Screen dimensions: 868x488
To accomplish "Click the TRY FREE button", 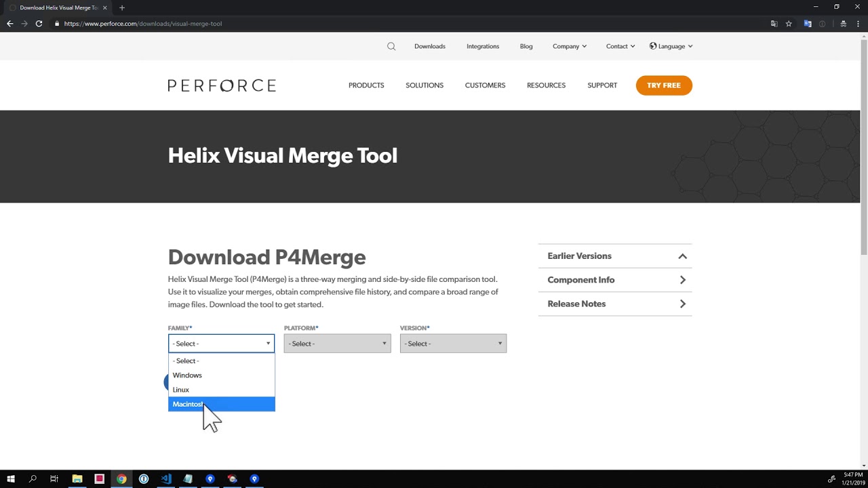I will [664, 85].
